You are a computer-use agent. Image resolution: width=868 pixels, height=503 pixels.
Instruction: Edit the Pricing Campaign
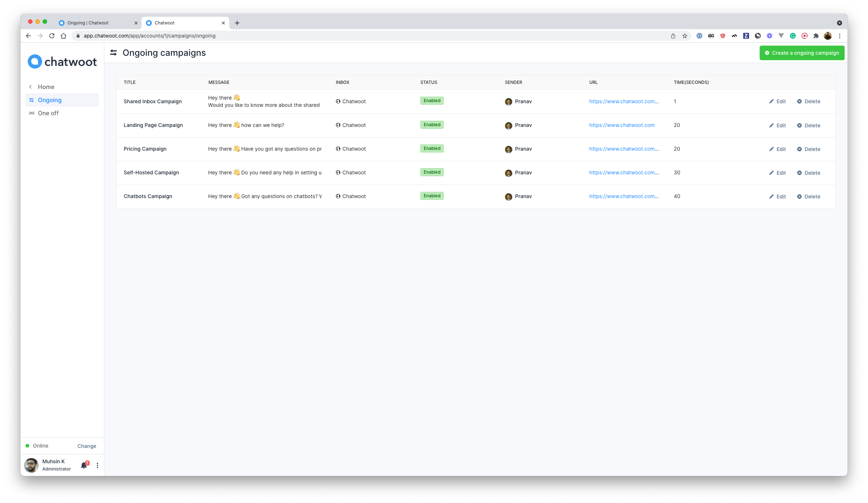(x=778, y=149)
